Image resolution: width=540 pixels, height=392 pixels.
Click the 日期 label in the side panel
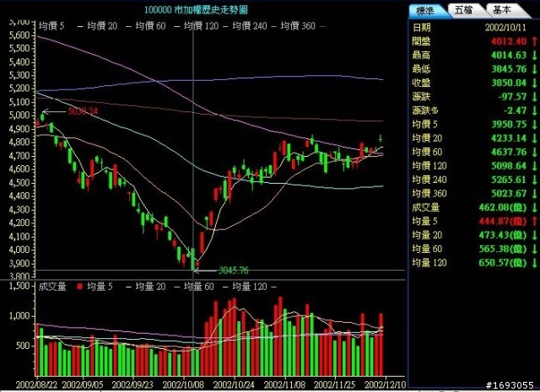click(422, 28)
